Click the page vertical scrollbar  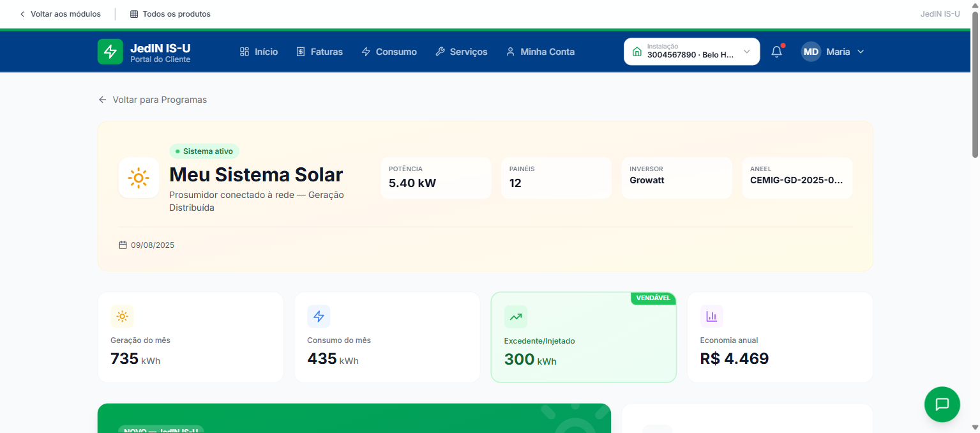975,83
